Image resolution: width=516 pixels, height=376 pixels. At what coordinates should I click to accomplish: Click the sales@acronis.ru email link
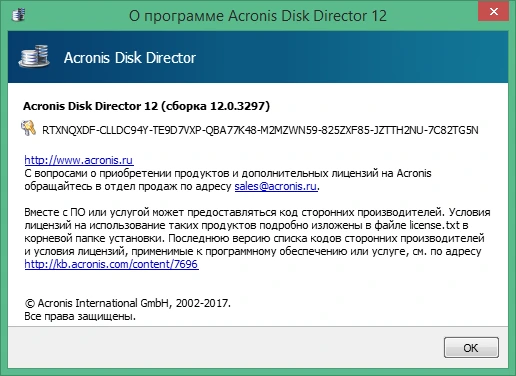coord(276,186)
